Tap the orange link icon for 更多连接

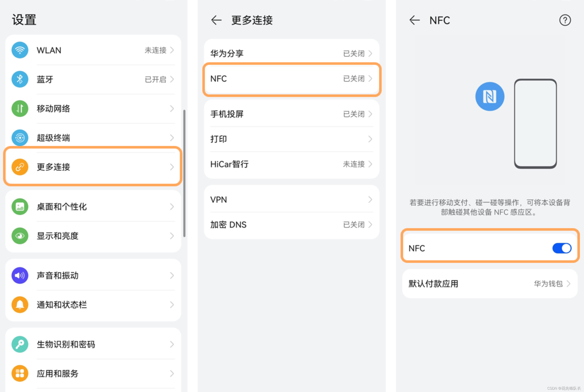20,167
